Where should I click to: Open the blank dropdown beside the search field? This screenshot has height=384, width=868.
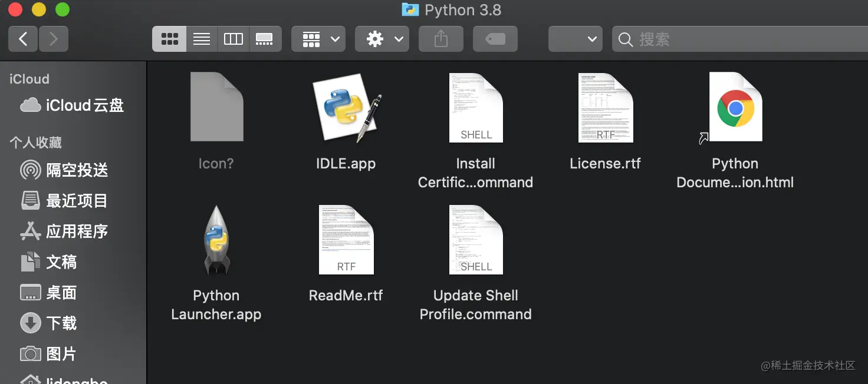576,39
